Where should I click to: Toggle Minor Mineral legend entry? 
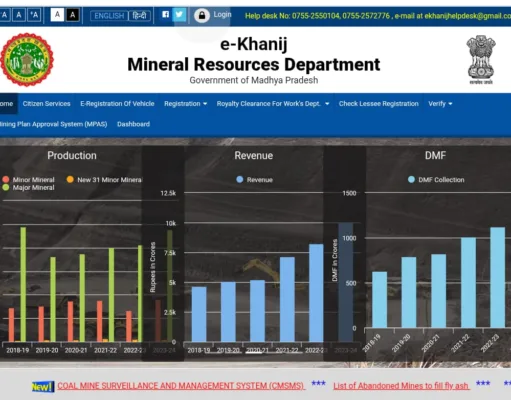[29, 180]
